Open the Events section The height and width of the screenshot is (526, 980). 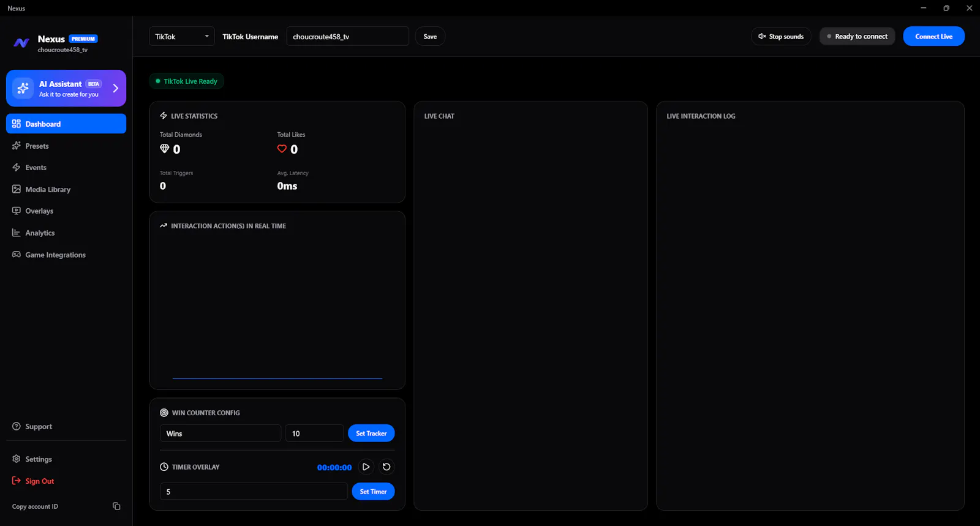[66, 168]
